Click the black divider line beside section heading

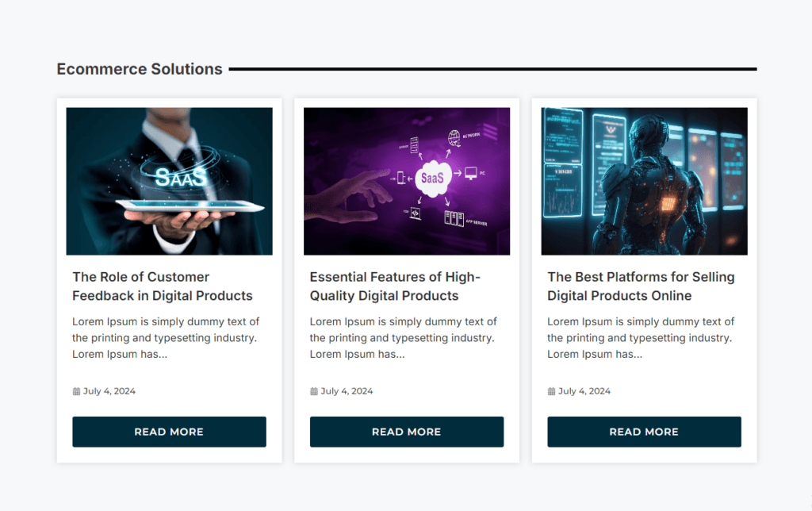(x=492, y=69)
